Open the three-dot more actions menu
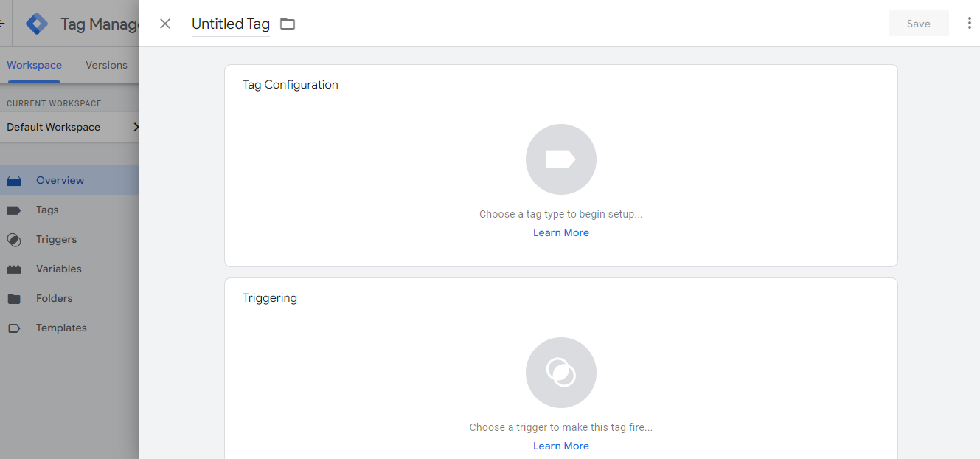 pyautogui.click(x=969, y=24)
